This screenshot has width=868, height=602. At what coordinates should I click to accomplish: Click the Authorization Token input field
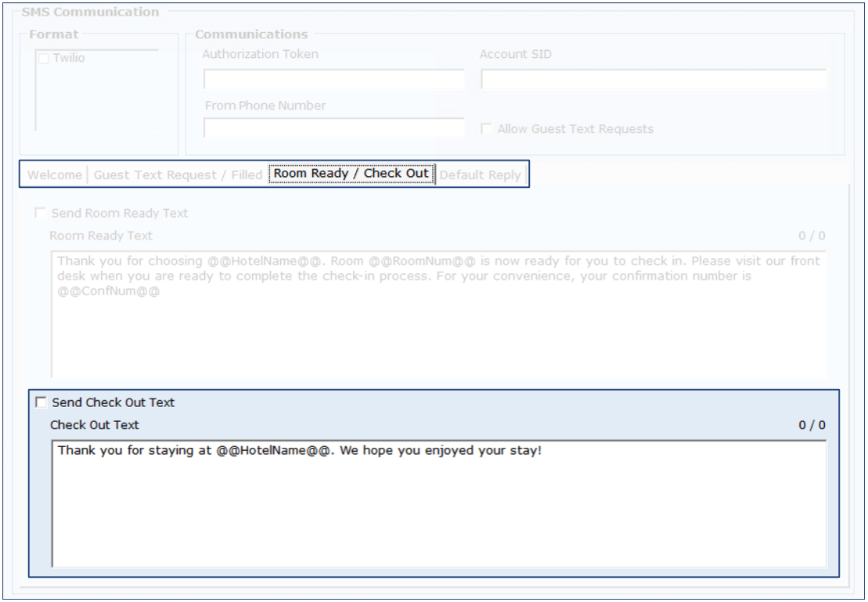[333, 80]
